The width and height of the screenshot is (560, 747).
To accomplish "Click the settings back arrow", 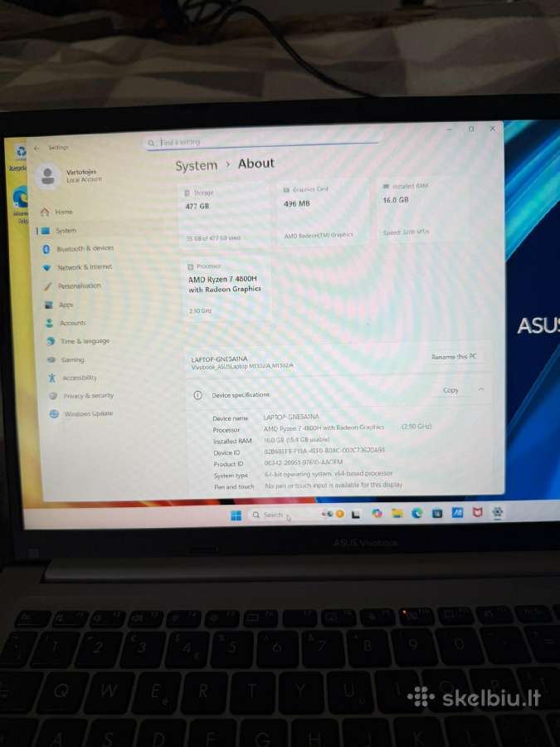I will (x=37, y=149).
